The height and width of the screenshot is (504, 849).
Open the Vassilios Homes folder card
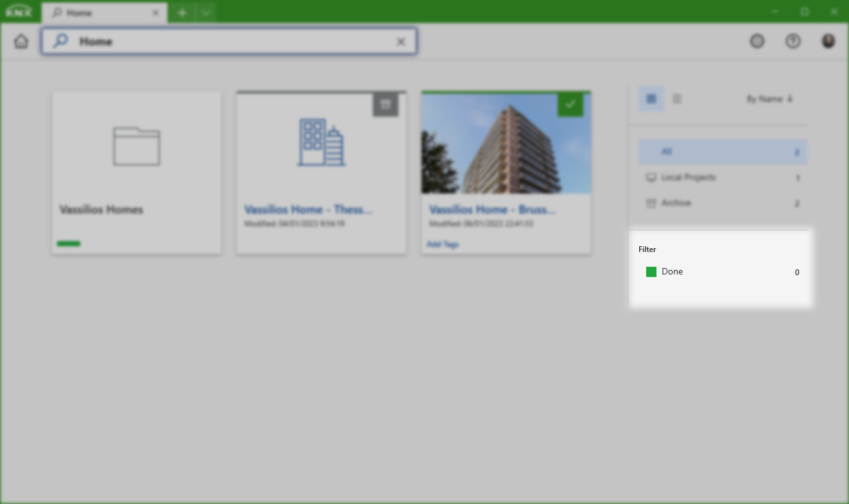pyautogui.click(x=137, y=172)
